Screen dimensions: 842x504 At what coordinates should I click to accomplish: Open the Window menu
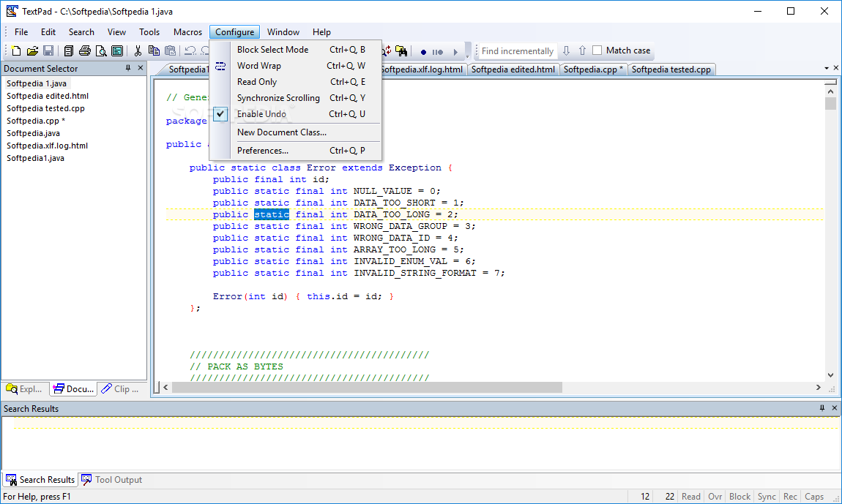click(x=283, y=32)
